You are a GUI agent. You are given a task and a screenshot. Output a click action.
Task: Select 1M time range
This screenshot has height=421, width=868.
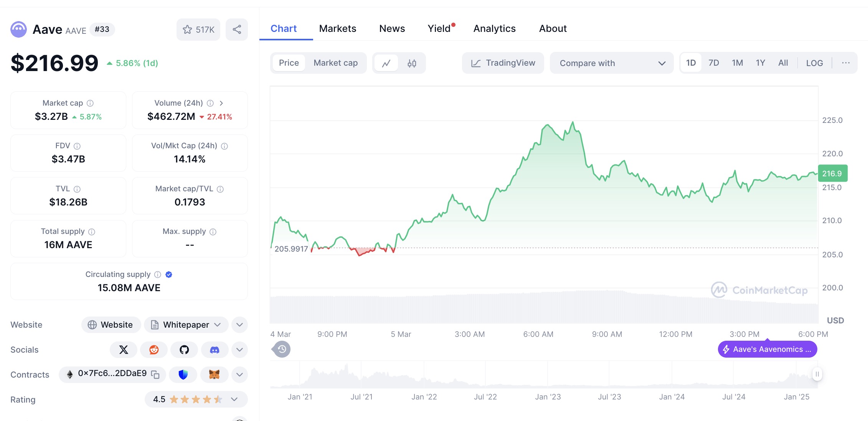pos(737,63)
